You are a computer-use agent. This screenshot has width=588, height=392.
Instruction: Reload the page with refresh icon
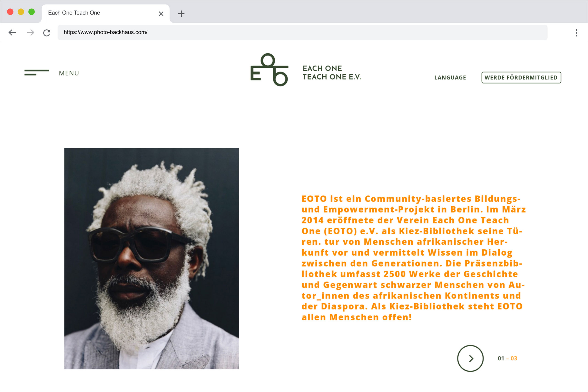[x=47, y=33]
